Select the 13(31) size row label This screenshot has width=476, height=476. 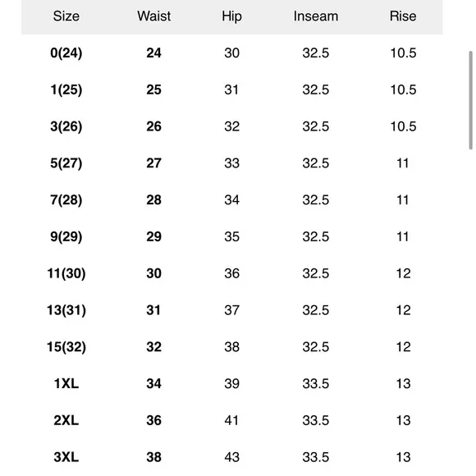click(66, 310)
